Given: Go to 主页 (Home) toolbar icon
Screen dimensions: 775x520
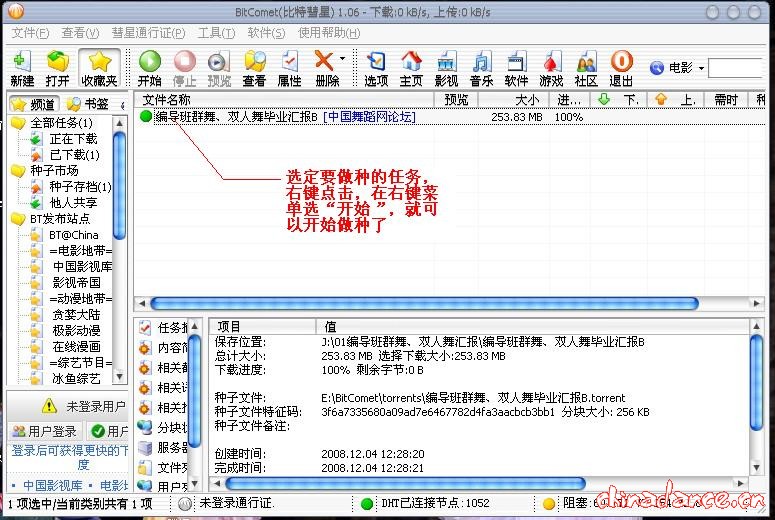Looking at the screenshot, I should [x=411, y=68].
